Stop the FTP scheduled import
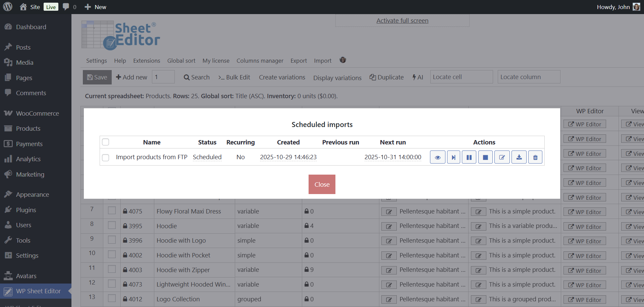This screenshot has height=307, width=644. coord(485,157)
